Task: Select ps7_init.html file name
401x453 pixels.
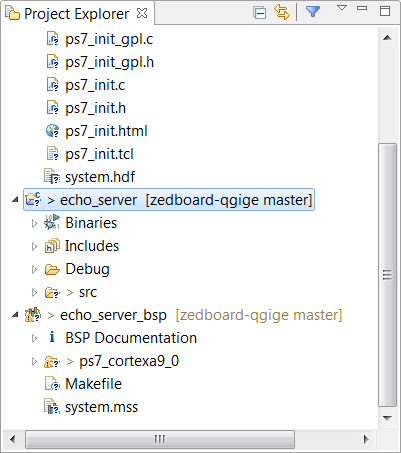Action: click(106, 131)
